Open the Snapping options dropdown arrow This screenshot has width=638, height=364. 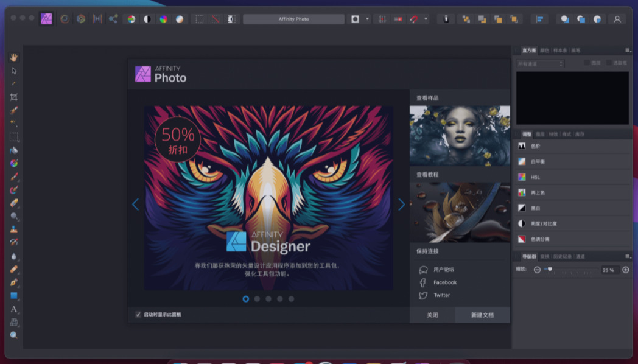click(x=426, y=19)
